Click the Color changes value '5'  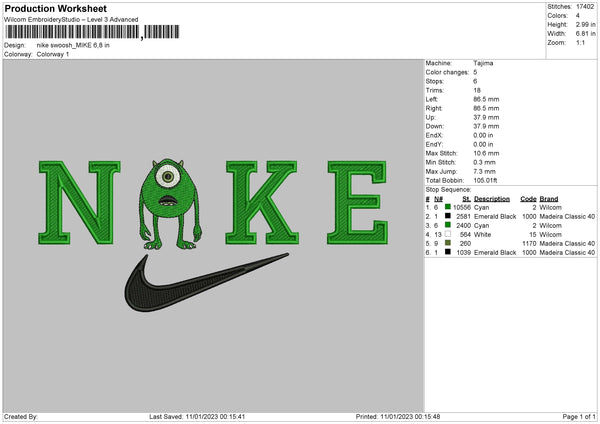(475, 72)
